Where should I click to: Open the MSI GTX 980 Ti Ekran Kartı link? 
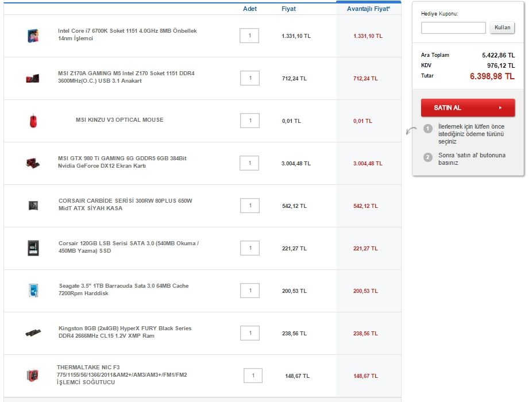[122, 162]
